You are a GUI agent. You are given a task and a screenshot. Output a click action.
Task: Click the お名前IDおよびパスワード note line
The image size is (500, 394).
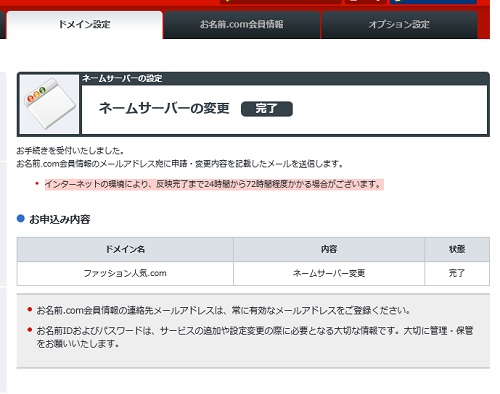tap(255, 337)
